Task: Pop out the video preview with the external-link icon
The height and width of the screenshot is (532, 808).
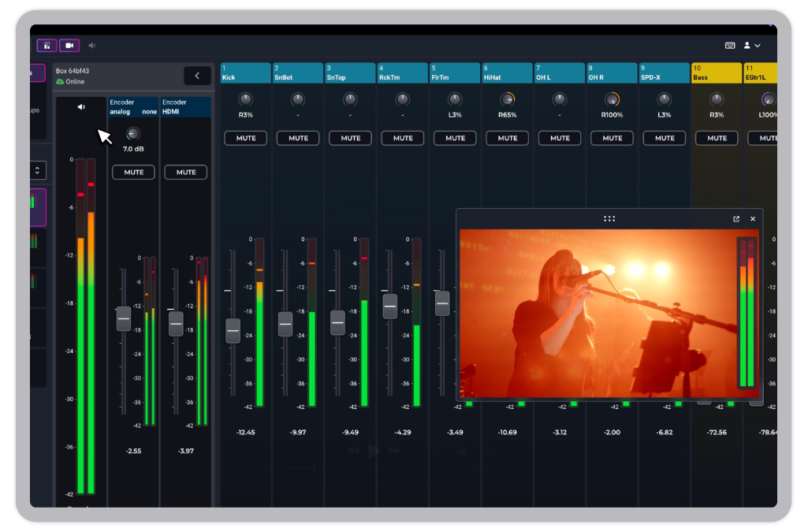Action: 735,219
